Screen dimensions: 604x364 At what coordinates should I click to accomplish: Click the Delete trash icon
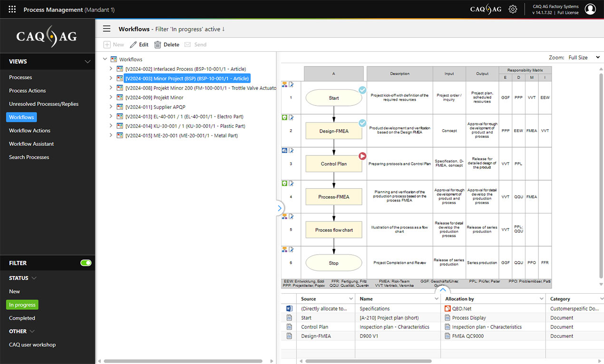pyautogui.click(x=157, y=45)
